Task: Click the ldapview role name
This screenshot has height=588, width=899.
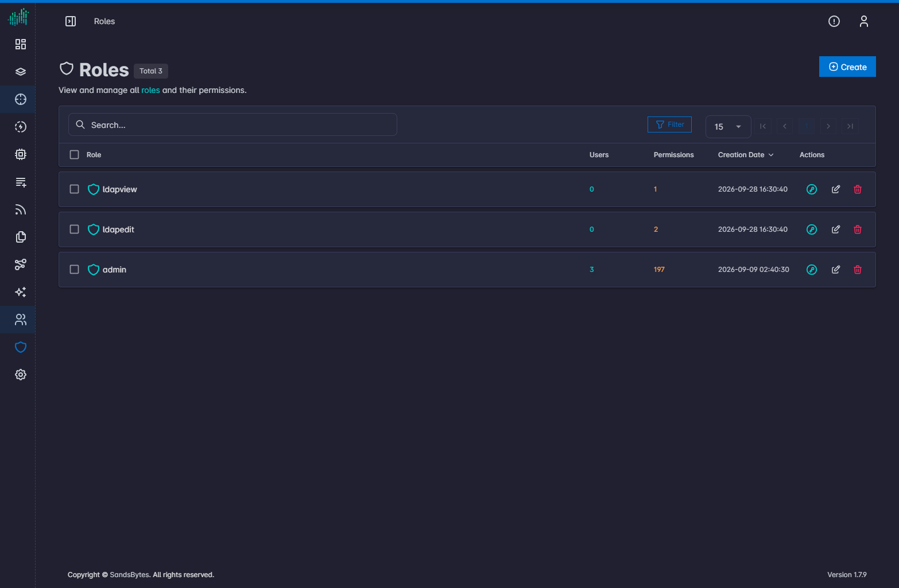Action: pos(119,189)
